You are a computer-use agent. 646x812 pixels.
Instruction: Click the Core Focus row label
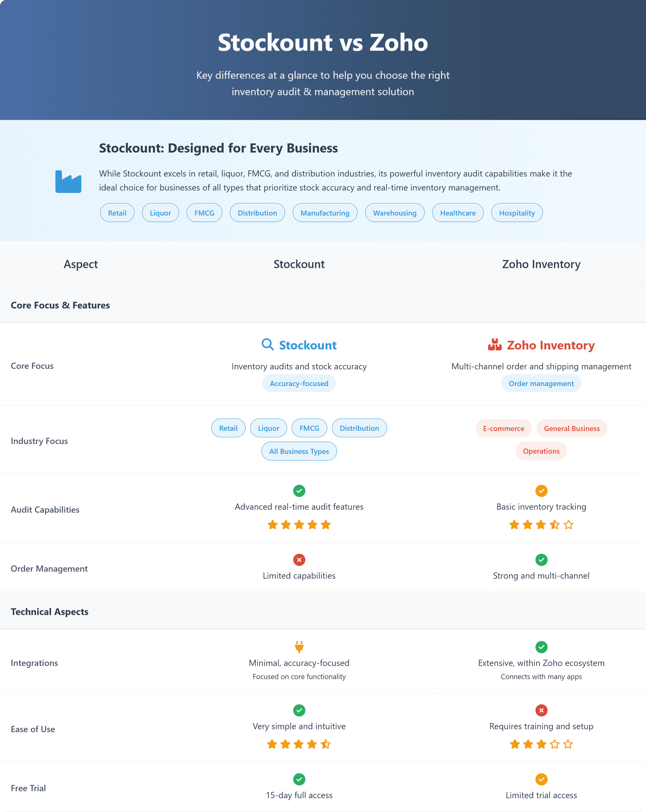pos(32,366)
